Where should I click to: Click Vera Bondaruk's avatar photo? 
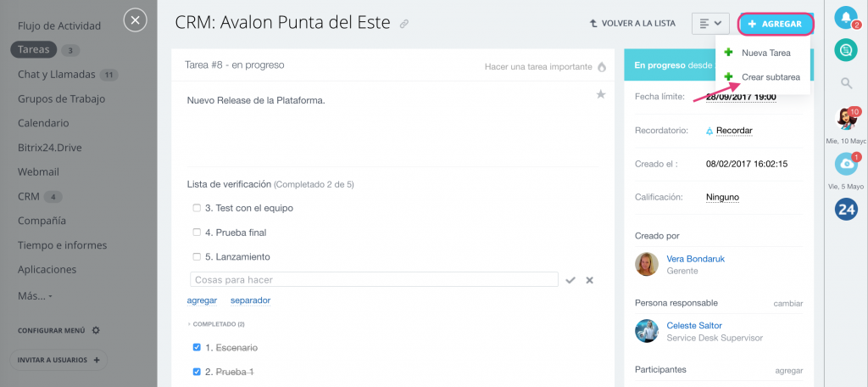point(647,265)
